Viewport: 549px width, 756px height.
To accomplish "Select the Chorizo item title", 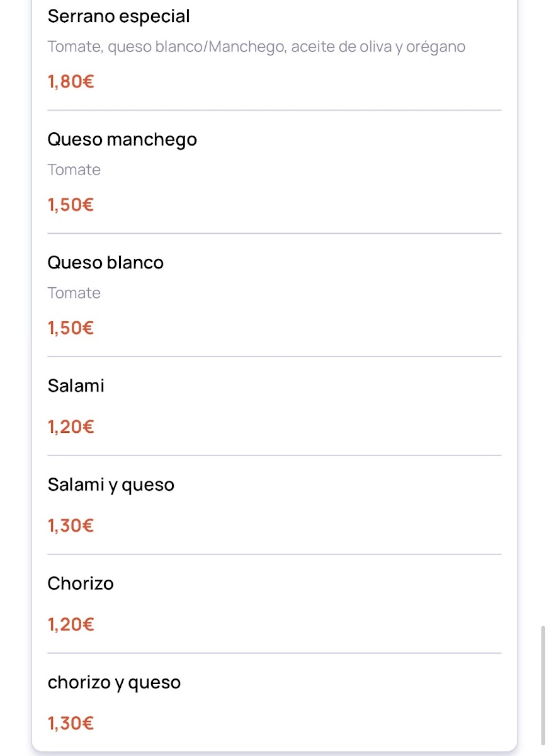I will click(x=81, y=583).
